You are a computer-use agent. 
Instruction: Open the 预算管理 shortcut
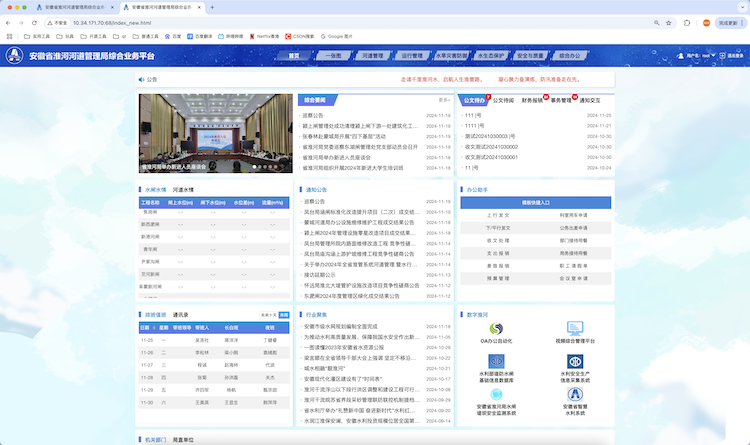click(498, 278)
